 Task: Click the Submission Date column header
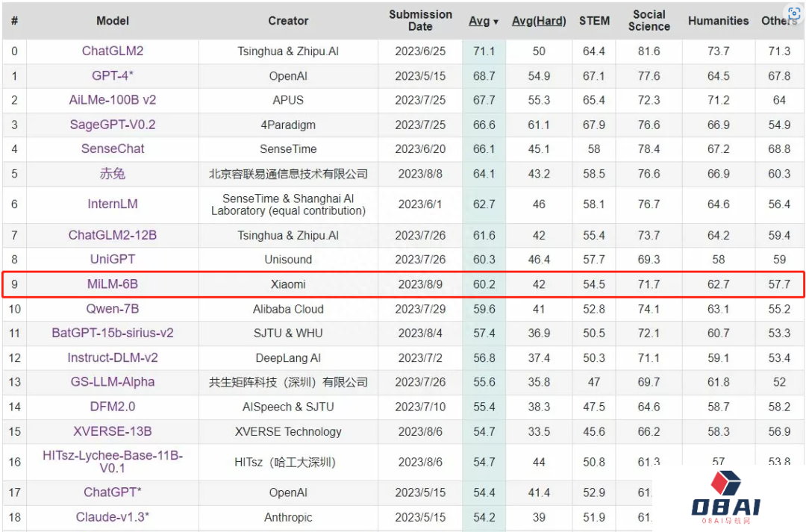click(x=420, y=20)
